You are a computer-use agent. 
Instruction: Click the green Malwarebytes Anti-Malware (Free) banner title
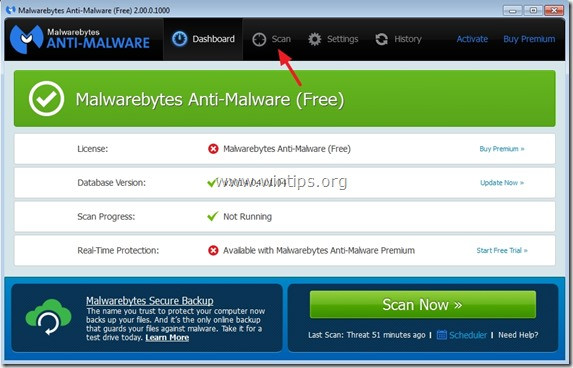tap(210, 99)
